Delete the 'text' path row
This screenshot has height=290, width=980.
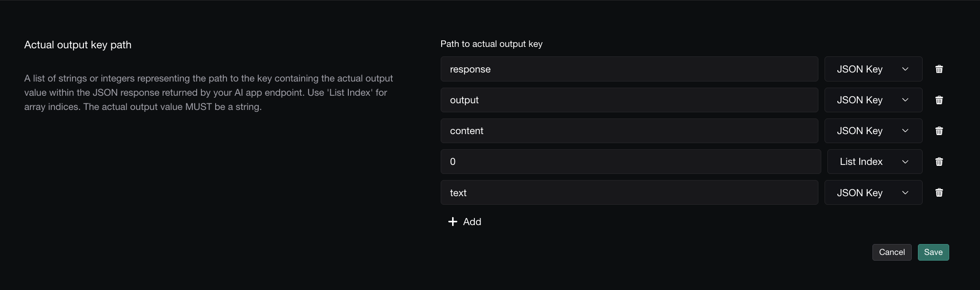(x=939, y=192)
